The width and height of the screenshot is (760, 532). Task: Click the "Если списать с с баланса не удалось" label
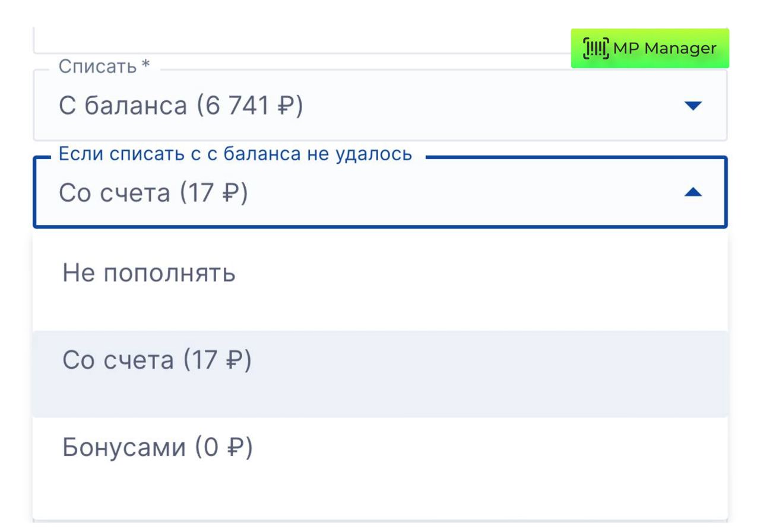click(235, 154)
